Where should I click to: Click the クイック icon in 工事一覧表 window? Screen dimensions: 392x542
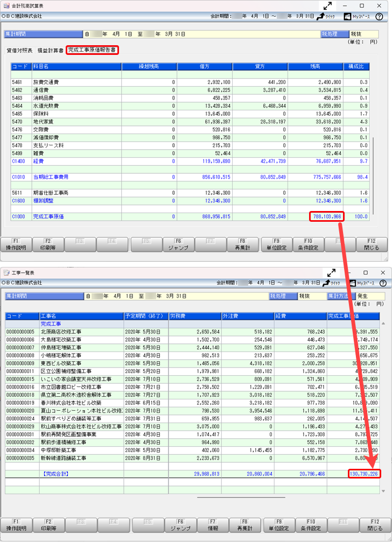click(331, 283)
